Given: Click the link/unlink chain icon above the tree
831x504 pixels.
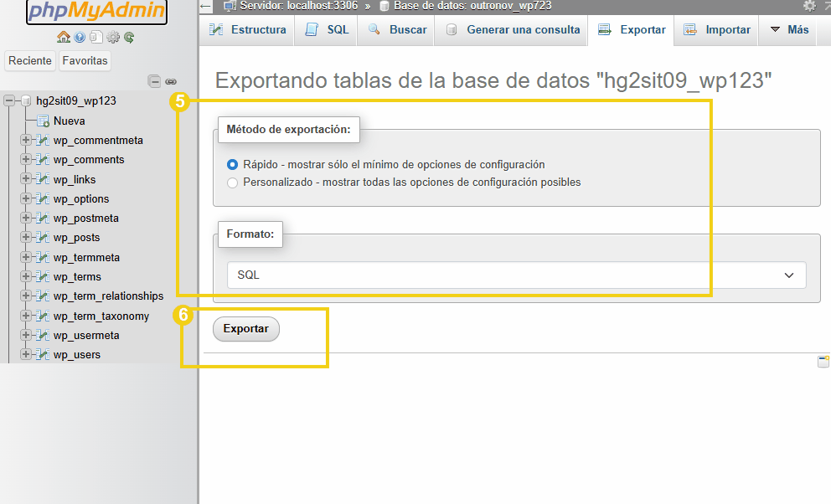Looking at the screenshot, I should click(171, 81).
